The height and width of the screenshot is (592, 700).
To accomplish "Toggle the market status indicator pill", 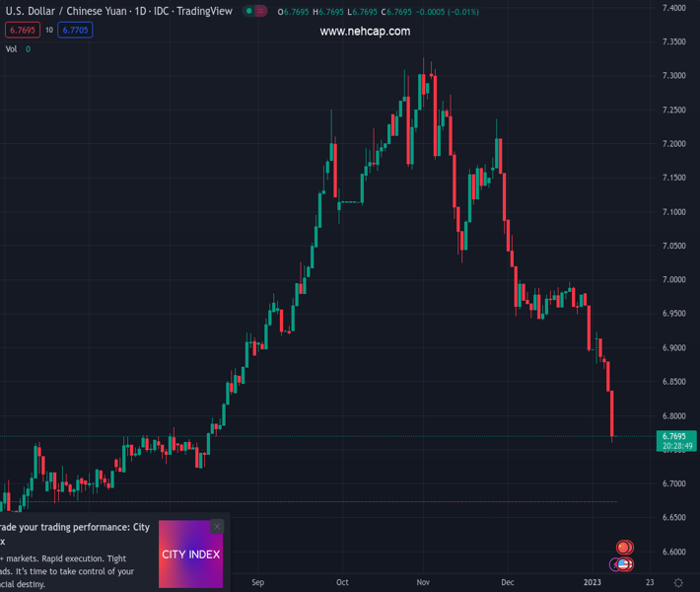I will click(x=255, y=12).
